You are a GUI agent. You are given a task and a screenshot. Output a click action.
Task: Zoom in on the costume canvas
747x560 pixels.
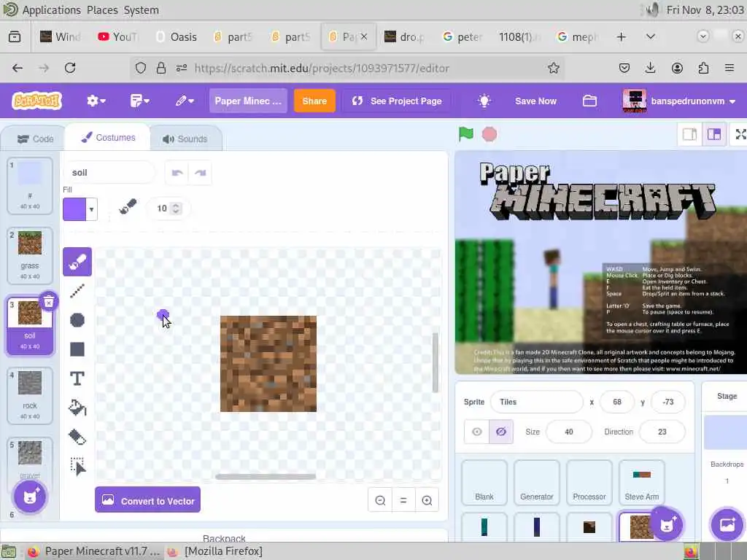click(x=427, y=500)
